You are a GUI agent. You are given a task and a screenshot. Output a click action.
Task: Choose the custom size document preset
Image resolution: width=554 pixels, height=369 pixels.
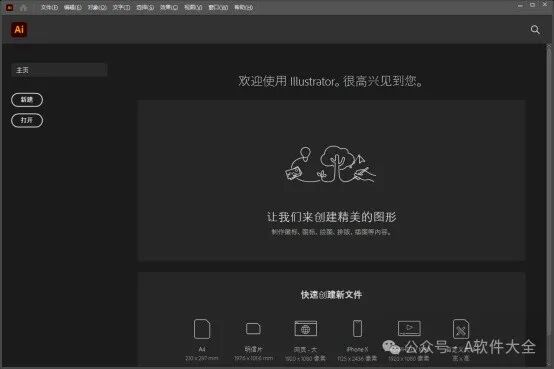pyautogui.click(x=461, y=339)
